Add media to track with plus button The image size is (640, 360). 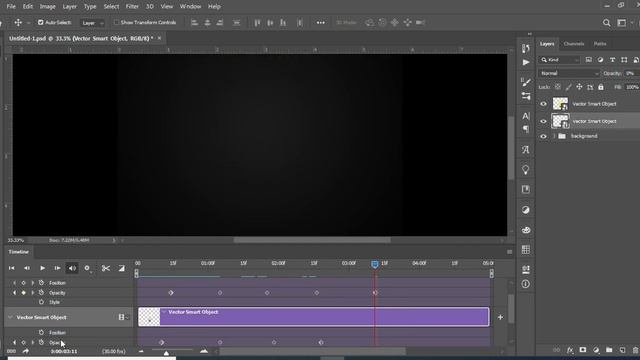pyautogui.click(x=500, y=317)
